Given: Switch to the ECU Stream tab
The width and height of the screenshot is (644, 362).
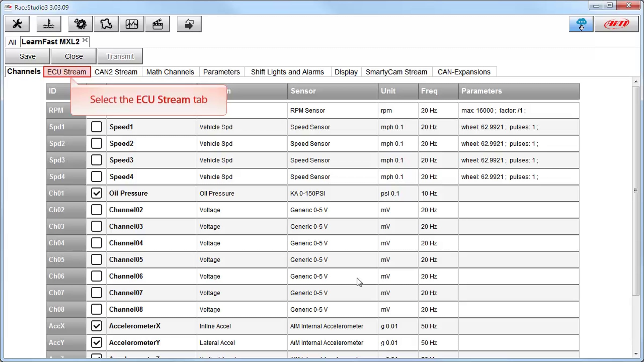Looking at the screenshot, I should coord(67,72).
